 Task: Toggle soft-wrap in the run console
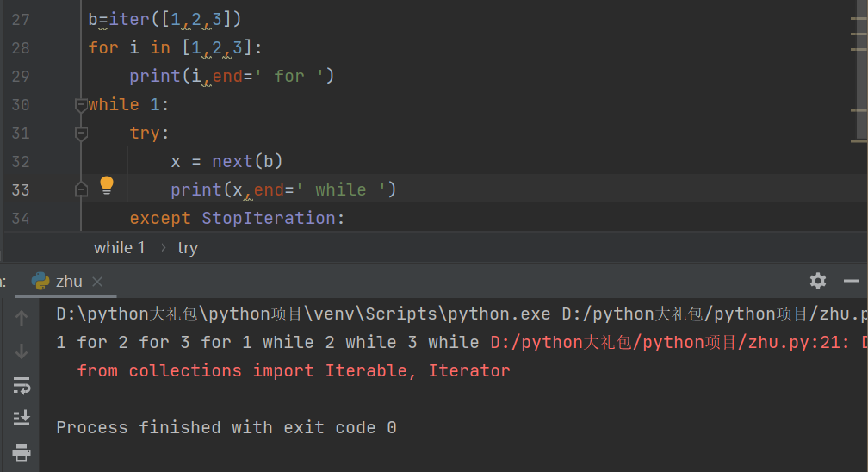(22, 384)
